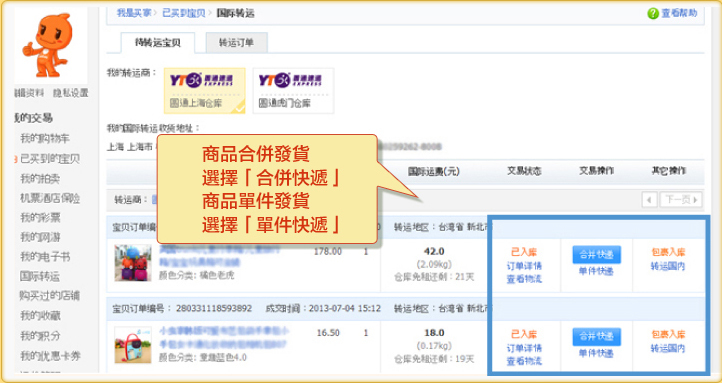Screen dimensions: 722x383
Task: View 查看物流 for the second order
Action: click(524, 361)
